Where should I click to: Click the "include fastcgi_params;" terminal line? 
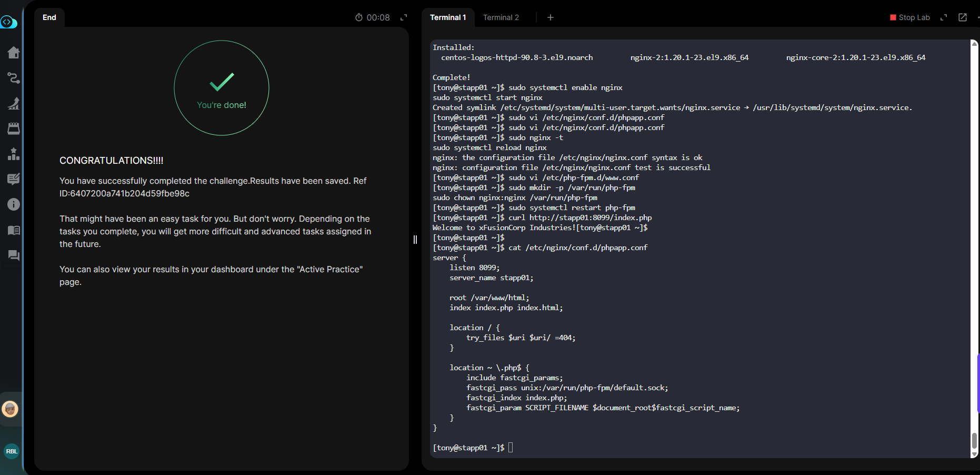515,378
